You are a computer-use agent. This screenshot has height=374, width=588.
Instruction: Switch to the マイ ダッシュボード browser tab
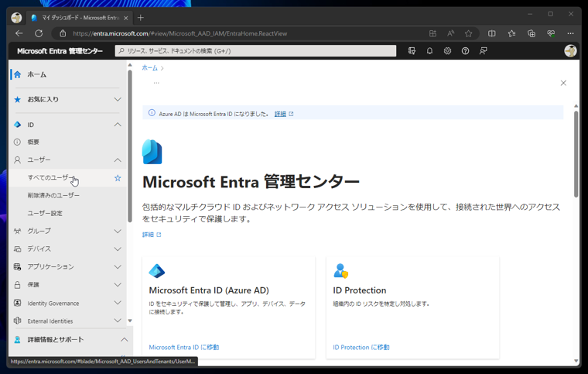pyautogui.click(x=80, y=18)
